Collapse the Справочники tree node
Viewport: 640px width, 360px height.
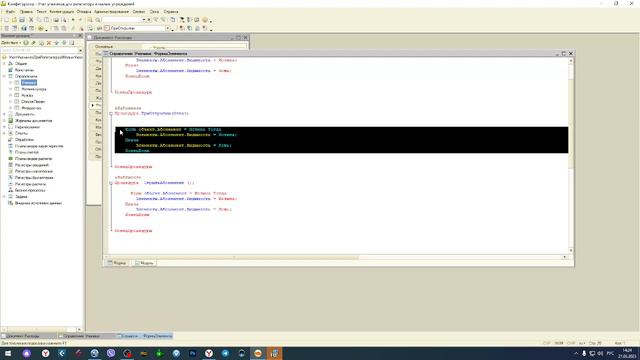pyautogui.click(x=4, y=76)
